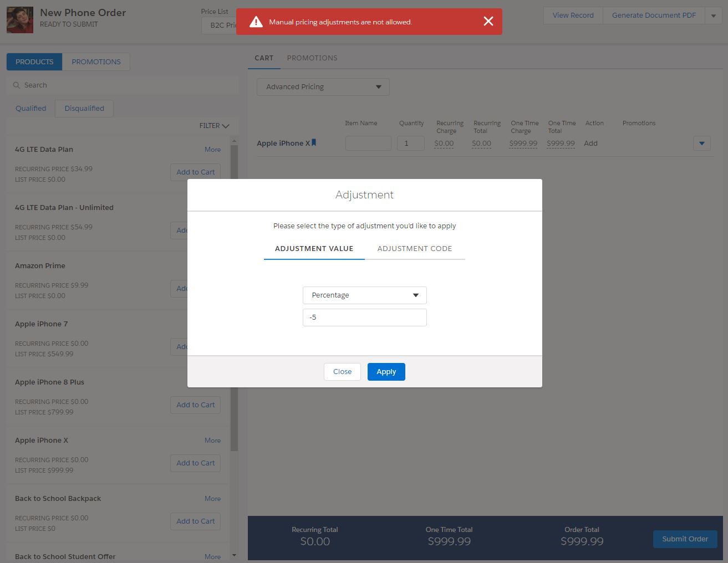Open the Price List B2C field

(219, 25)
